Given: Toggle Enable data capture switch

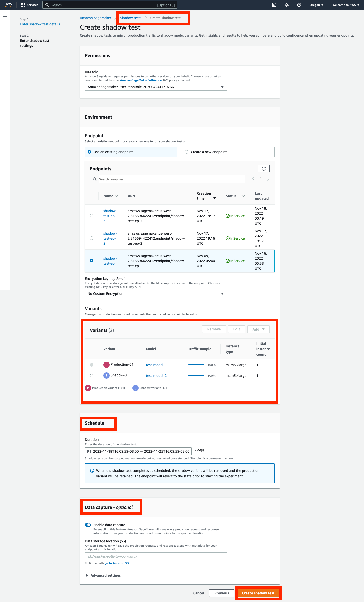Looking at the screenshot, I should point(88,525).
